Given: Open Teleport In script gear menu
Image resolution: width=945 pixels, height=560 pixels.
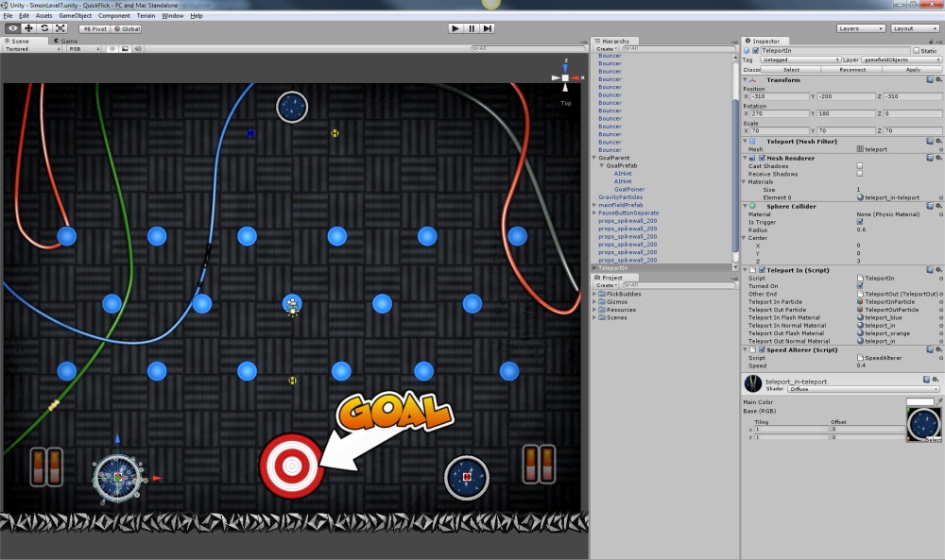Looking at the screenshot, I should click(938, 270).
